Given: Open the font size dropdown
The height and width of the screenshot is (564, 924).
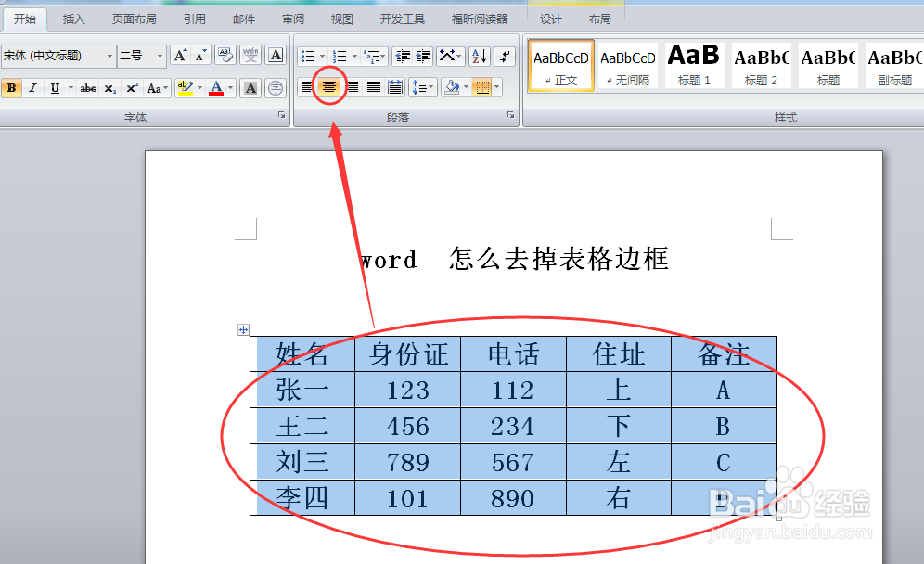Looking at the screenshot, I should [160, 55].
